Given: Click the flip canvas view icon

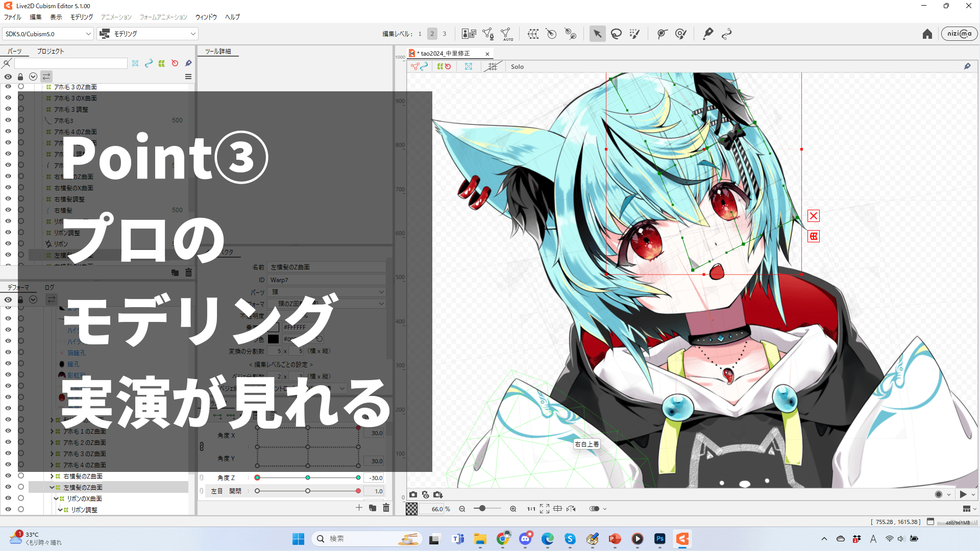Looking at the screenshot, I should (571, 509).
